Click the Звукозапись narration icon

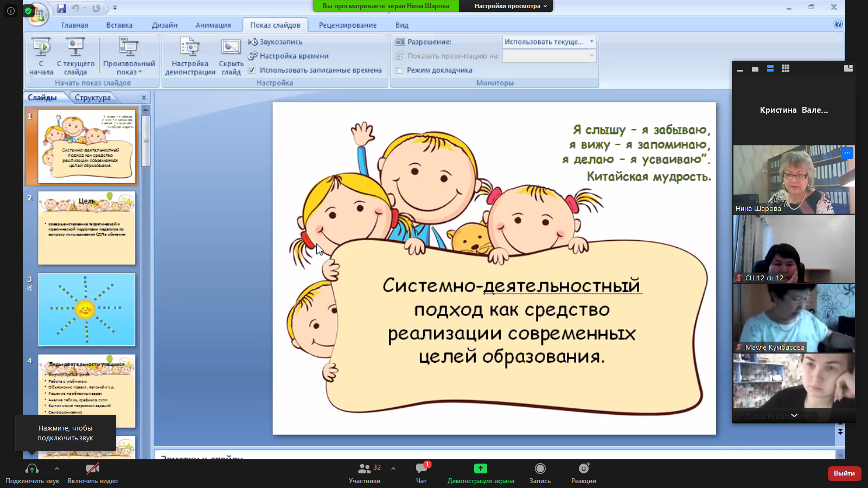click(x=253, y=42)
